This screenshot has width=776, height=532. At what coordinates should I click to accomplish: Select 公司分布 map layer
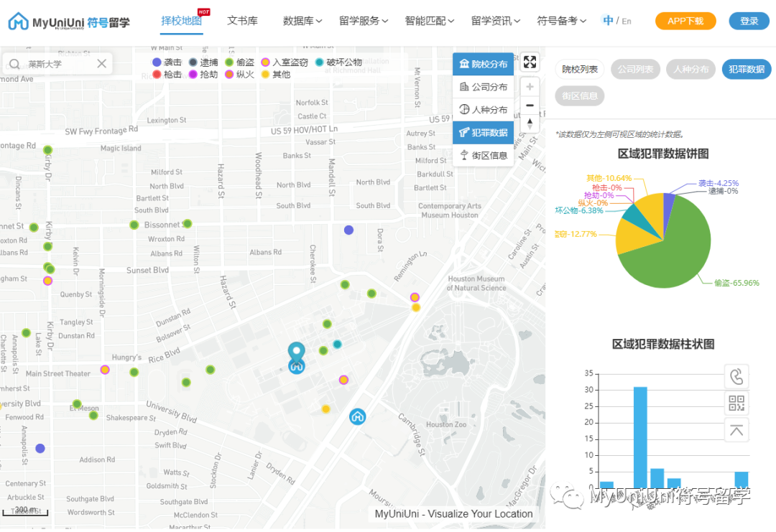483,87
